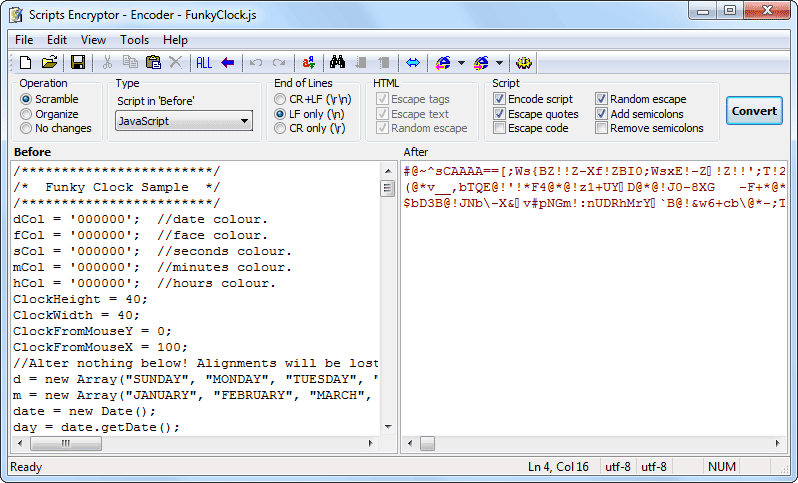
Task: Open the Edit menu
Action: [x=57, y=40]
